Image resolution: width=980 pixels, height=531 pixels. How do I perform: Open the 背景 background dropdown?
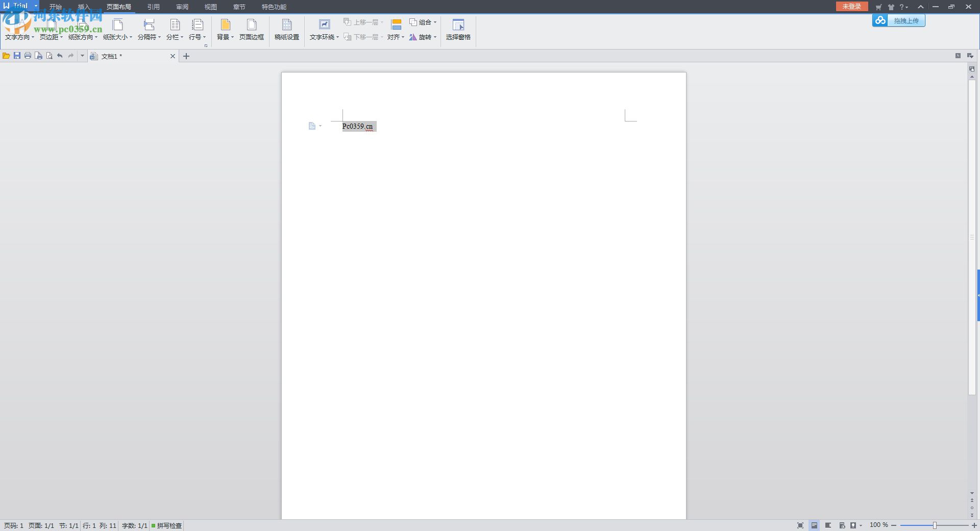(225, 30)
